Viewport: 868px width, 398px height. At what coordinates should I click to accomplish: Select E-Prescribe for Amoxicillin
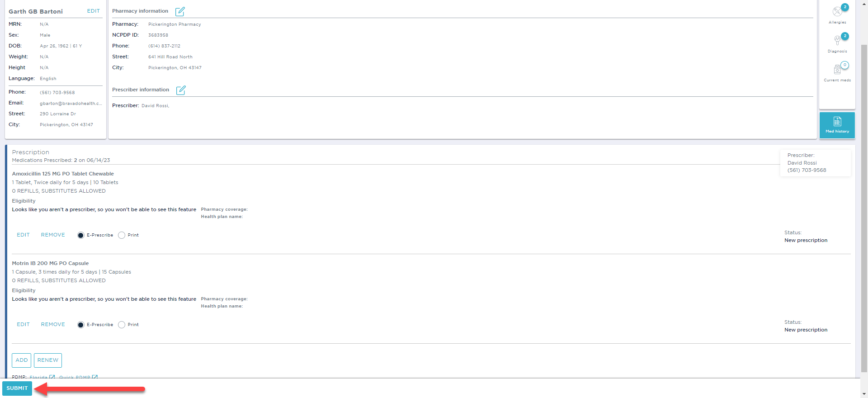point(81,235)
